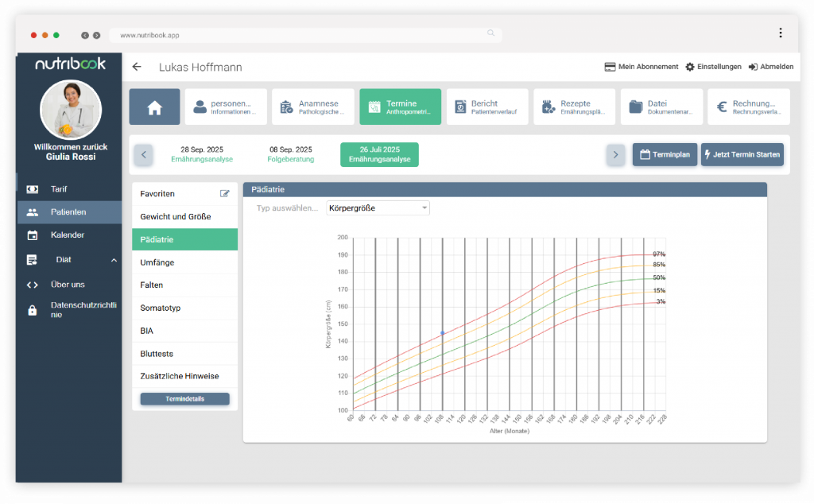This screenshot has width=814, height=504.
Task: Open the Körpergröße type dropdown
Action: (378, 208)
